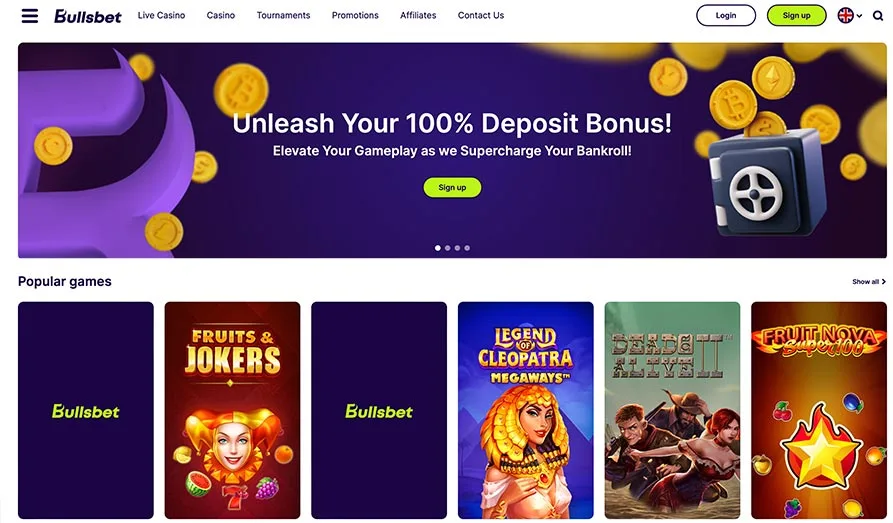Go to the Tournaments page

(283, 15)
